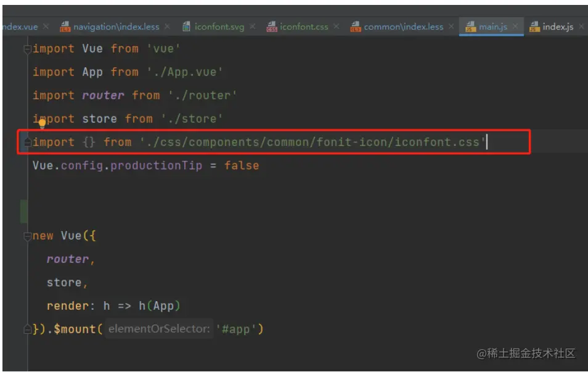Click the green changed-lines gutter marker
588x372 pixels.
point(23,211)
